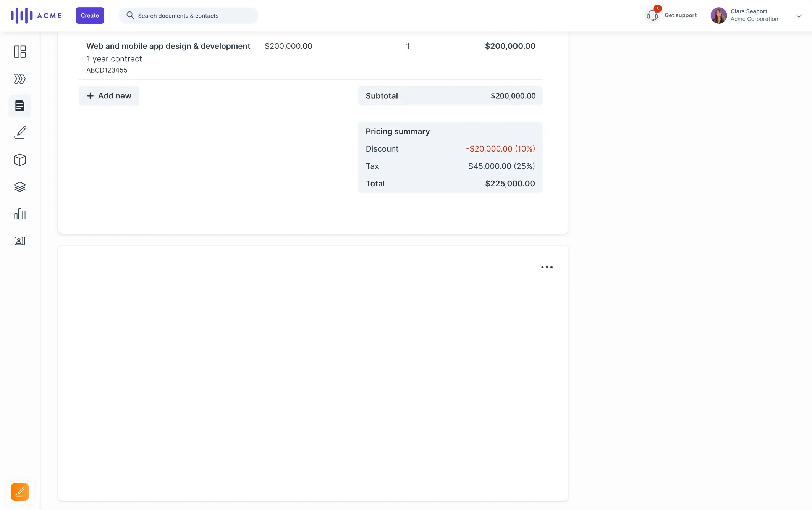Click the double-chevron workflow icon in sidebar
This screenshot has height=510, width=812.
click(19, 79)
